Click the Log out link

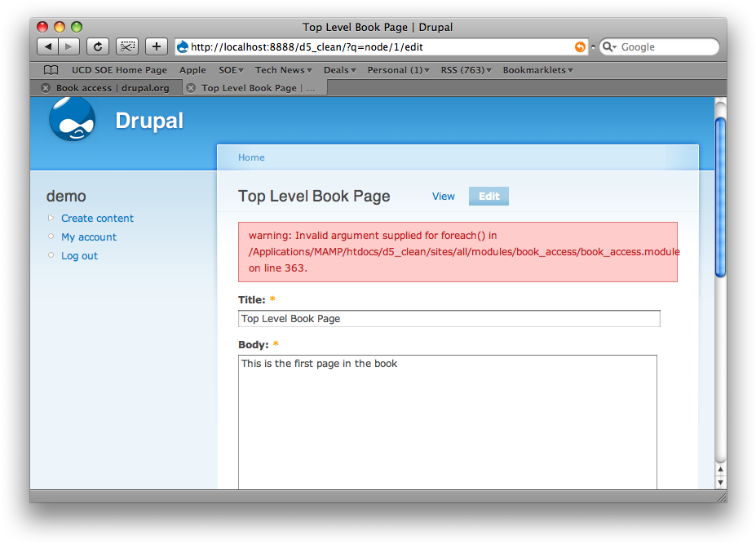coord(79,256)
